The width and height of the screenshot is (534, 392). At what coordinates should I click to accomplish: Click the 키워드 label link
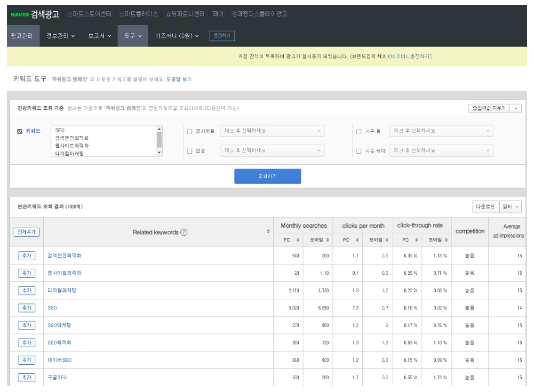pyautogui.click(x=33, y=131)
